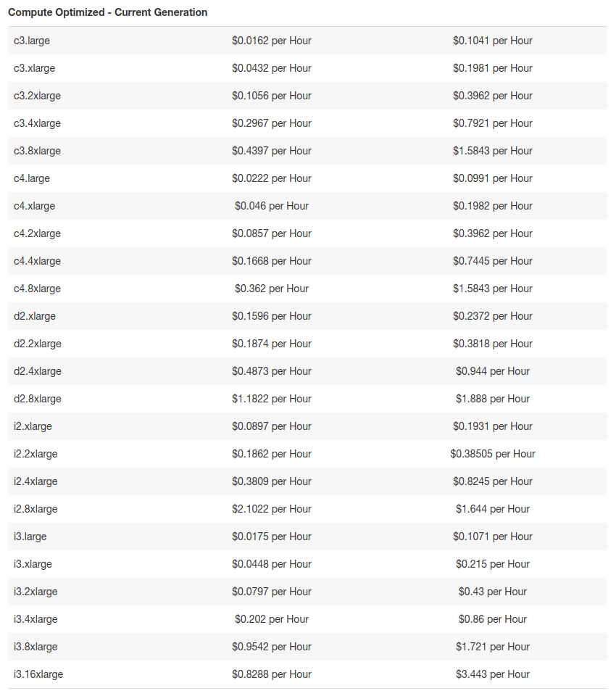
Task: Select the $0.1056 per Hour cell
Action: [272, 96]
